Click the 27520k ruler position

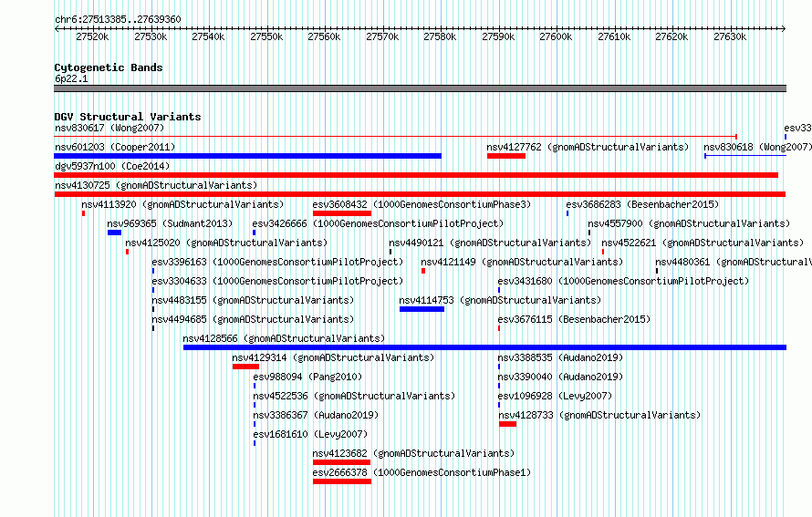[92, 36]
